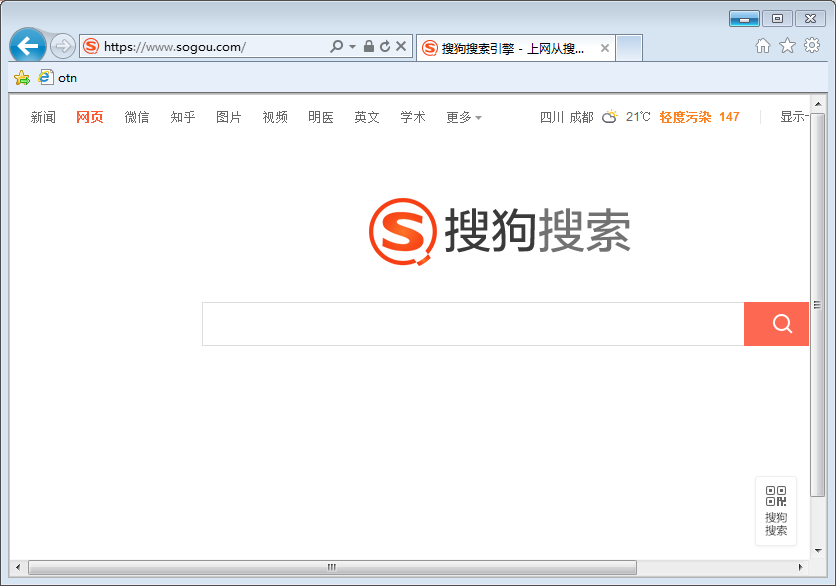Go to 明医 search
Screen dimensions: 836x586
[321, 117]
